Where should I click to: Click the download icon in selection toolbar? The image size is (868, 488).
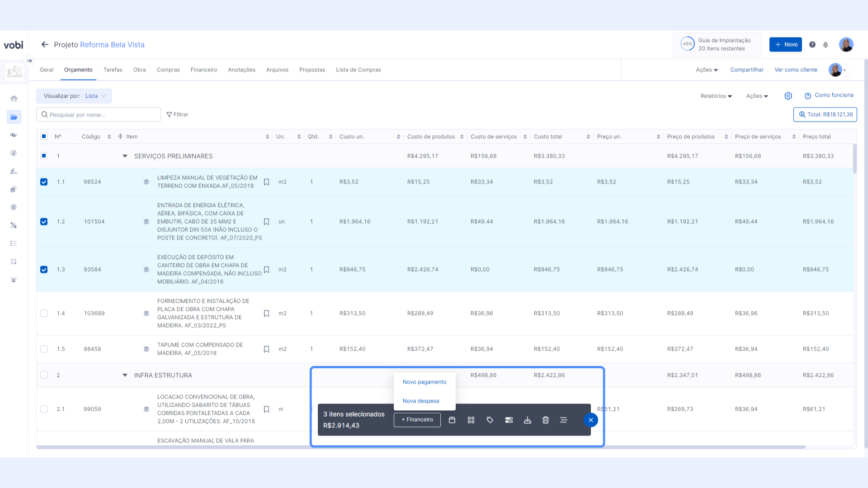pos(527,420)
